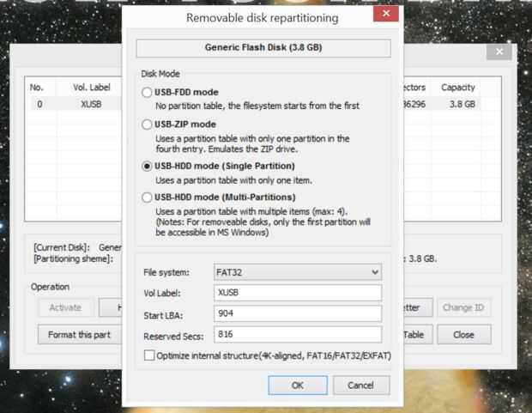Image resolution: width=532 pixels, height=413 pixels.
Task: Cancel the repartitioning dialog
Action: pyautogui.click(x=361, y=386)
